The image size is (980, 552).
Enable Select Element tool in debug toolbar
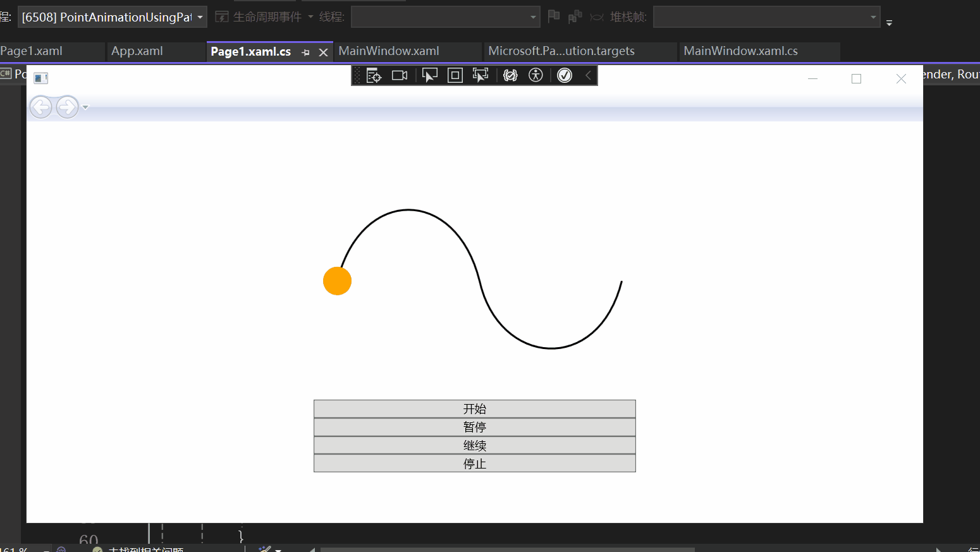(430, 76)
